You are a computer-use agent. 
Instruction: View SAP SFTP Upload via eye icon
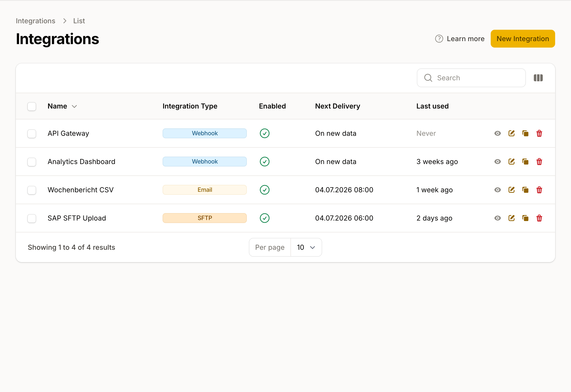(x=497, y=218)
